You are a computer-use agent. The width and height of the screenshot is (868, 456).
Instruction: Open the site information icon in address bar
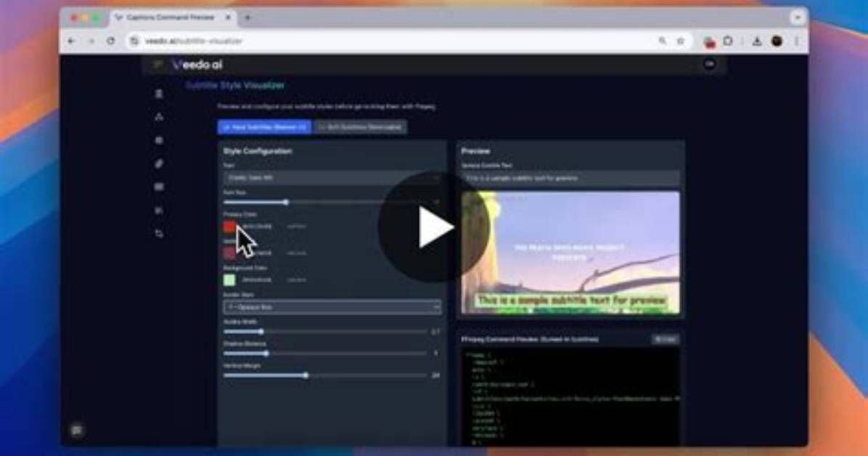tap(134, 41)
